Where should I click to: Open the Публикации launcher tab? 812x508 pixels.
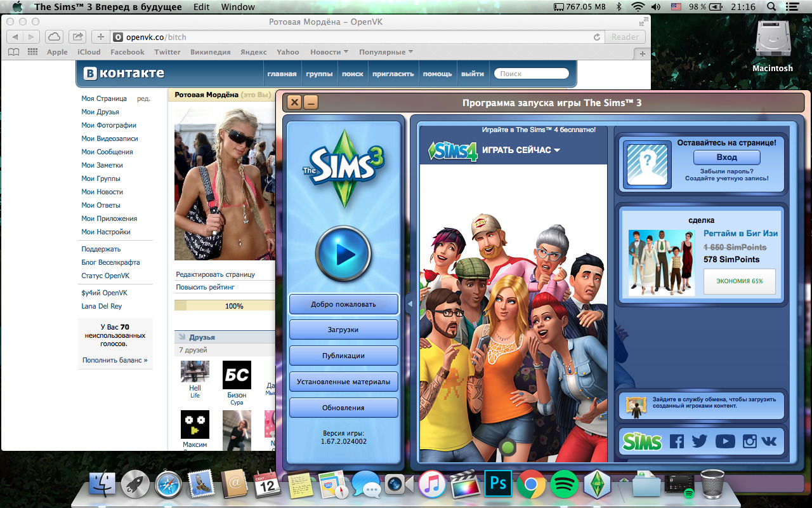[x=343, y=356]
